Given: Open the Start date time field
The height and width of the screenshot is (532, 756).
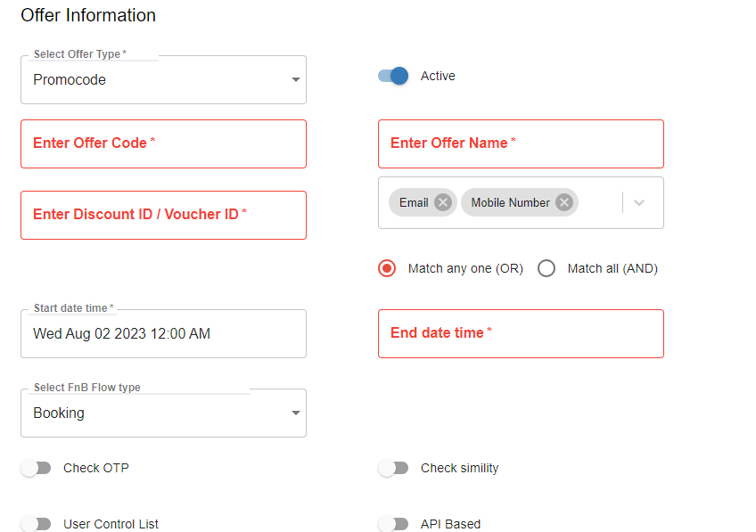Looking at the screenshot, I should [163, 334].
